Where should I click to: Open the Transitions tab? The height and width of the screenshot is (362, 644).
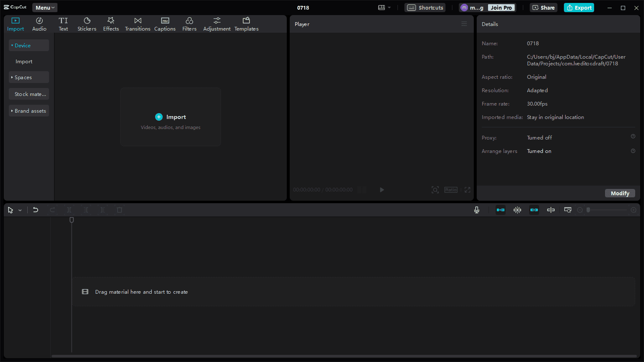click(138, 24)
